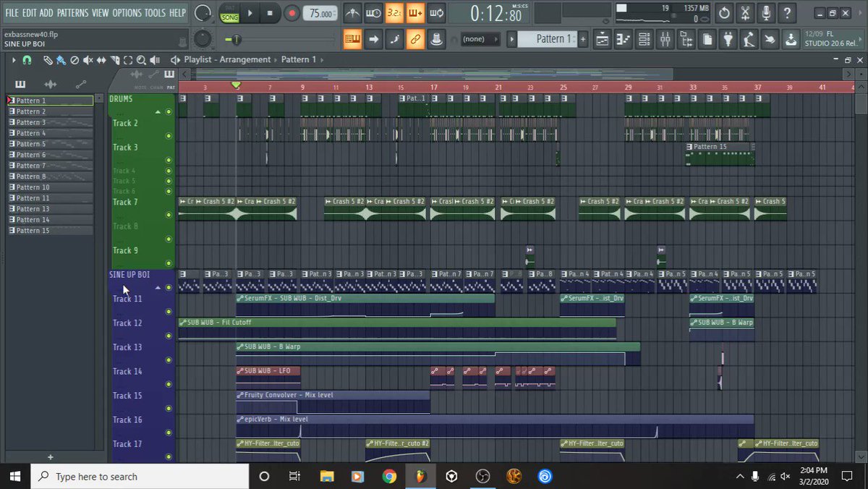Open the OPTIONS menu
868x489 pixels.
[127, 13]
